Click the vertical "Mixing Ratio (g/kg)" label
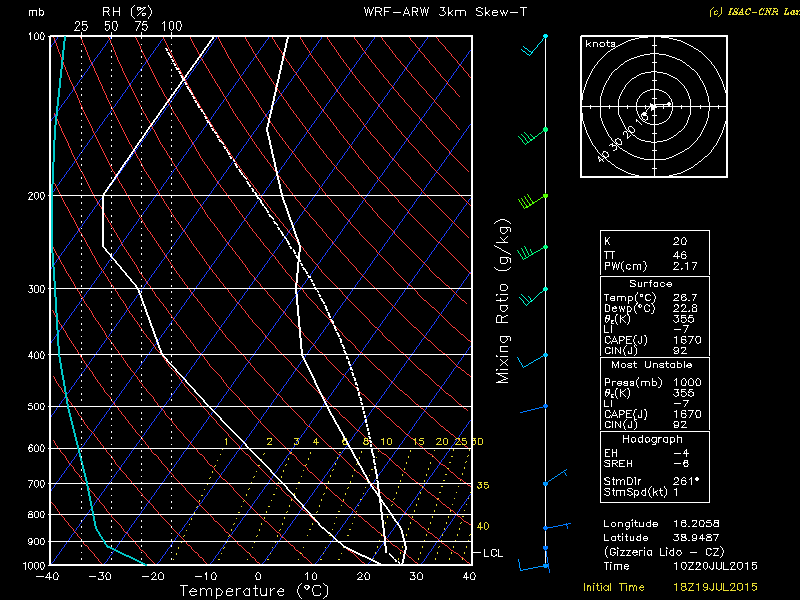This screenshot has height=600, width=800. click(x=503, y=302)
